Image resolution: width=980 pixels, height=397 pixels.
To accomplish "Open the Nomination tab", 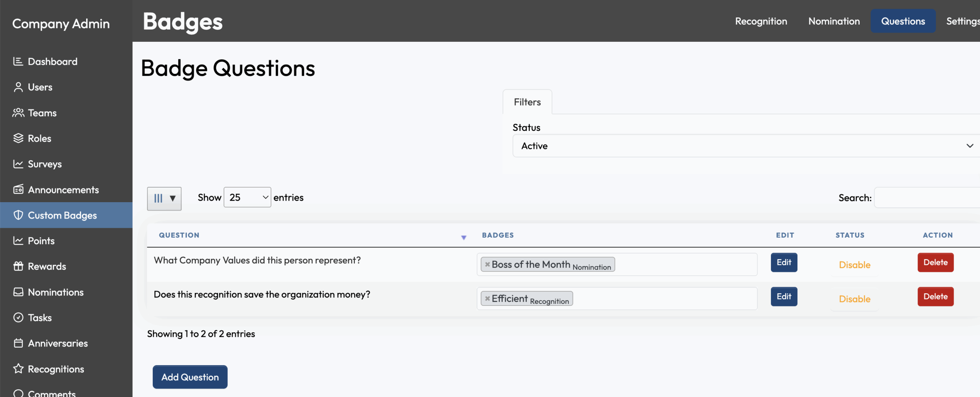I will pyautogui.click(x=834, y=21).
